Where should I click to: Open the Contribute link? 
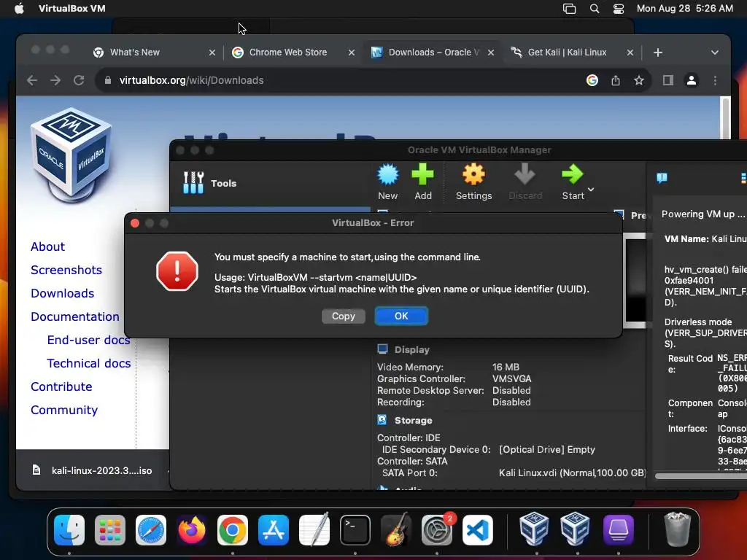pyautogui.click(x=61, y=386)
